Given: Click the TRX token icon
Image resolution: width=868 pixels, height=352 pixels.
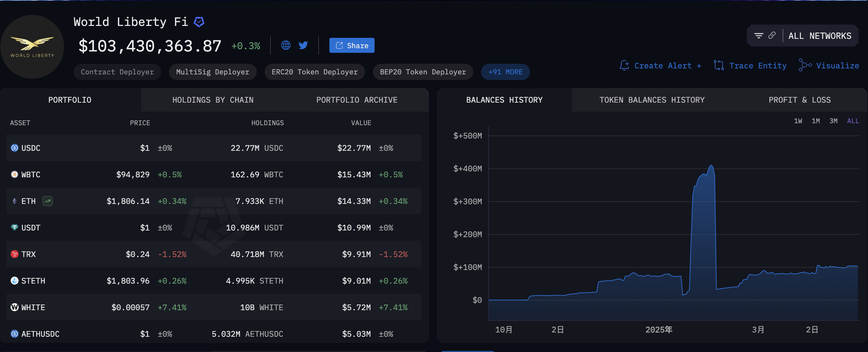Looking at the screenshot, I should 15,254.
